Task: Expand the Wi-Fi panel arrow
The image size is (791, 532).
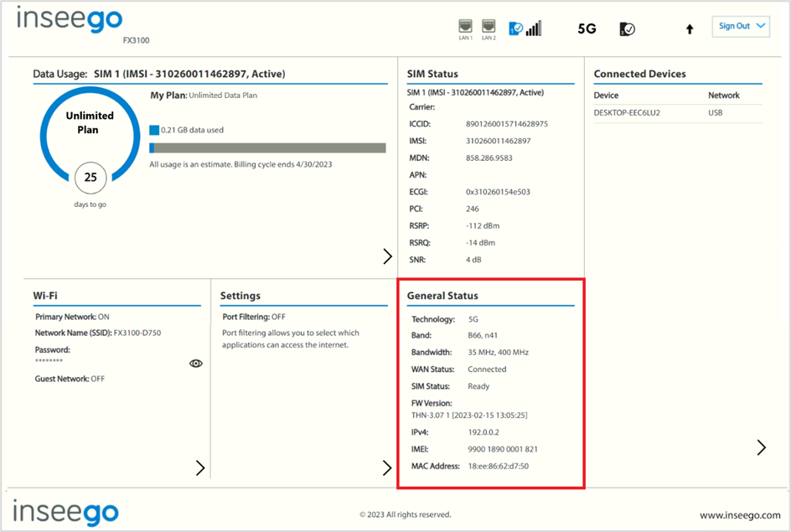Action: pyautogui.click(x=199, y=468)
